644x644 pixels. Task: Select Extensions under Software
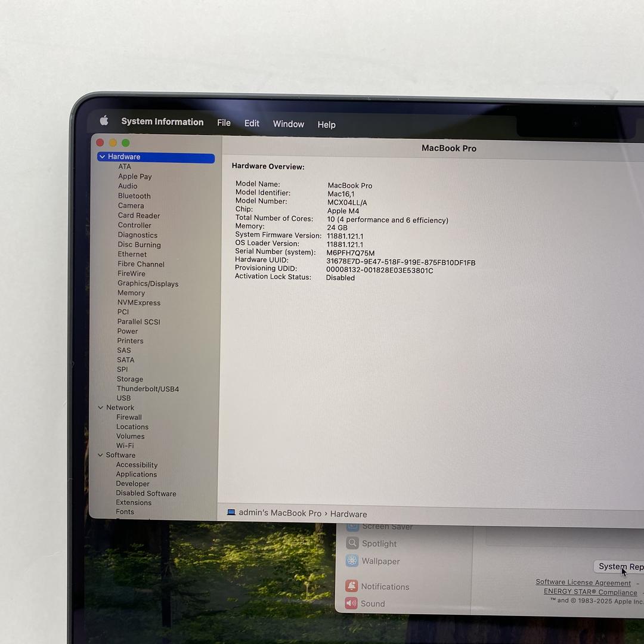(x=134, y=502)
